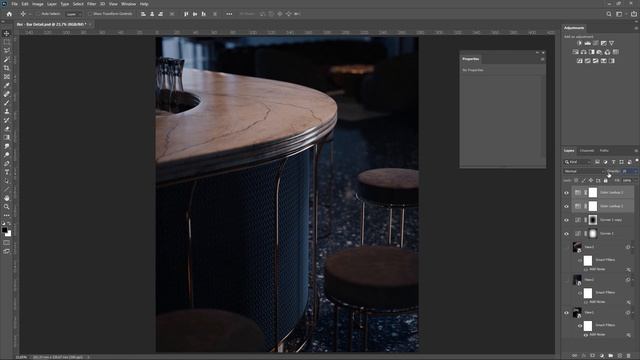Create a new layer from Layers footer

click(620, 356)
